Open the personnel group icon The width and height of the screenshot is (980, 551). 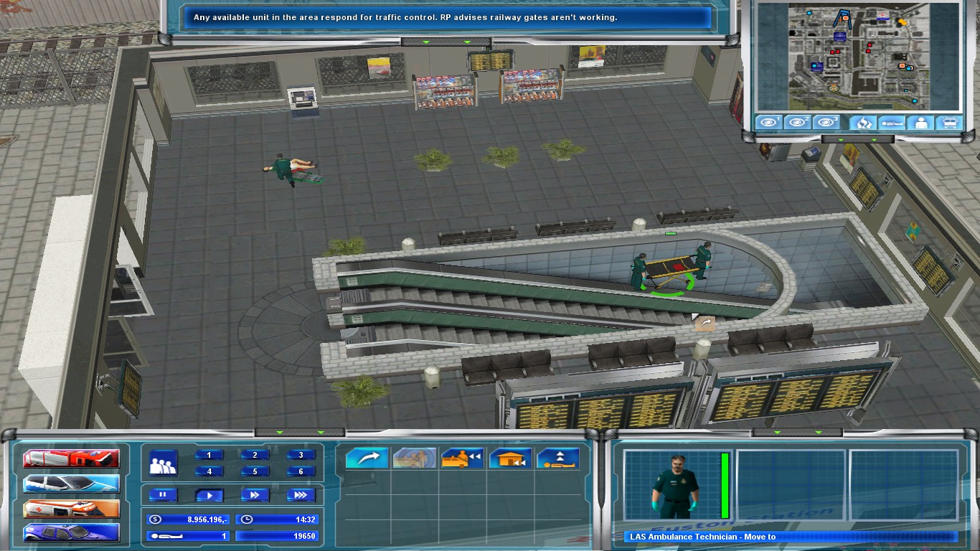tap(163, 463)
